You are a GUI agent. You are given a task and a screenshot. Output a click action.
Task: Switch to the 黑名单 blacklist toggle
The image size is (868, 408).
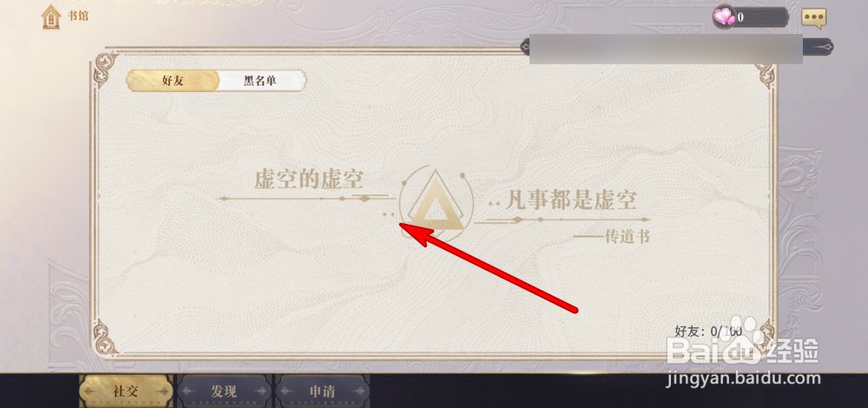click(260, 81)
